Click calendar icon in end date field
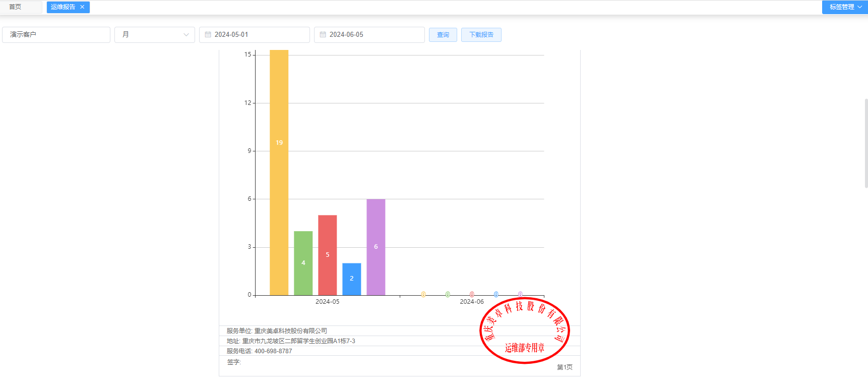Image resolution: width=868 pixels, height=383 pixels. pyautogui.click(x=323, y=35)
